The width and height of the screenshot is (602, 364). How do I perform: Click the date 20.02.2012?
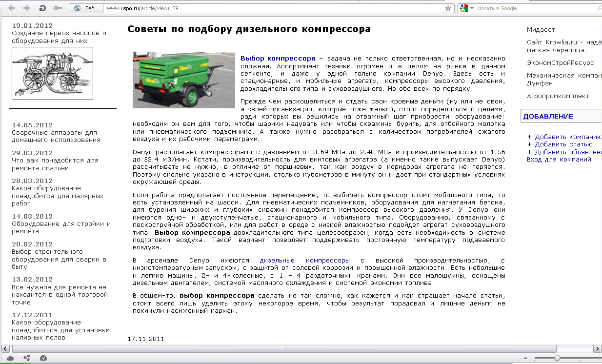tap(32, 244)
